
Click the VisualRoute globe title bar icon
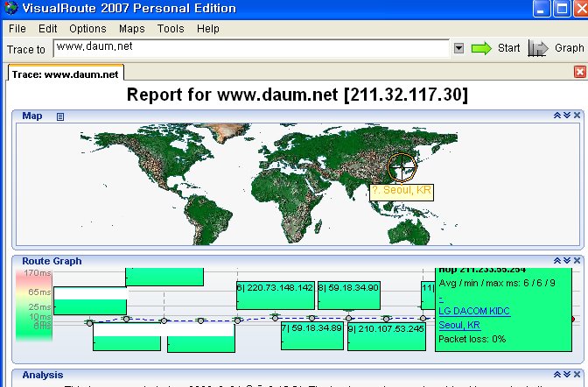click(10, 8)
